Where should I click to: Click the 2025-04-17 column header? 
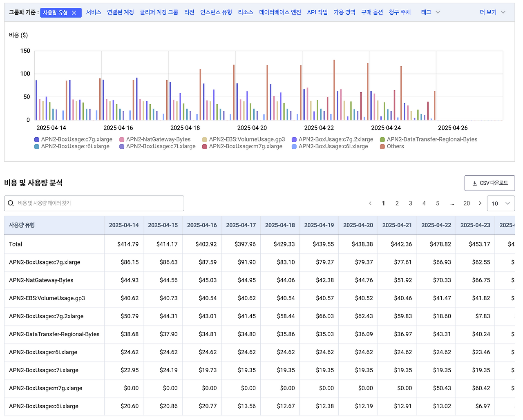[241, 225]
